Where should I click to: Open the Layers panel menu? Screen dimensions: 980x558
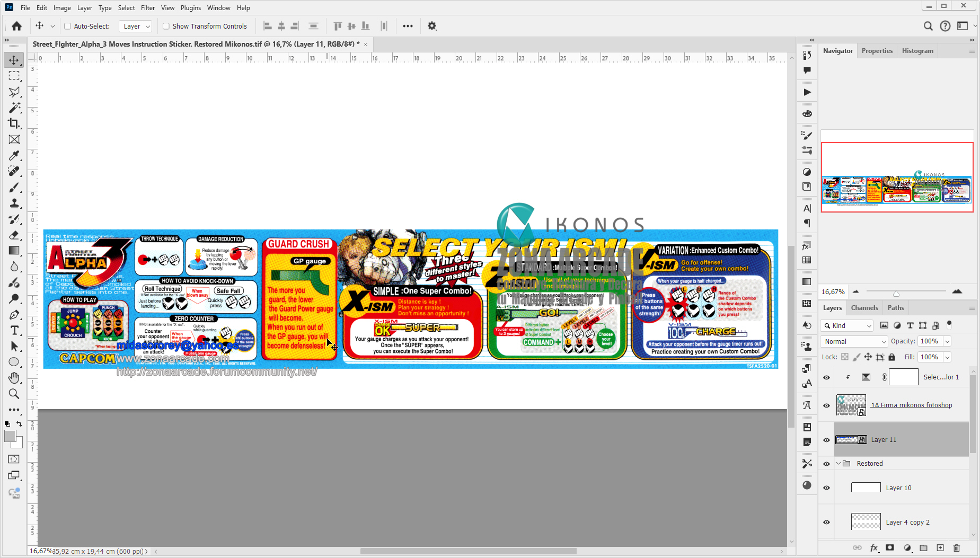972,308
